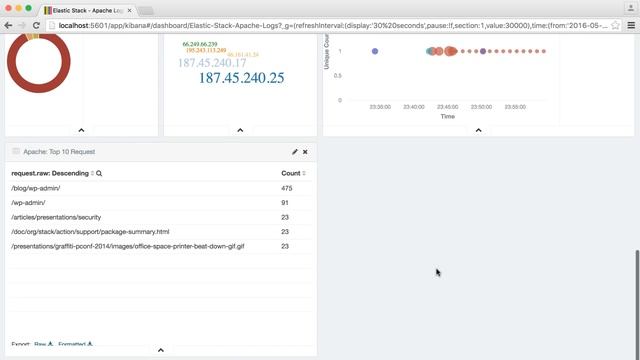The height and width of the screenshot is (360, 640).
Task: Click the browser address bar URL
Action: pos(333,25)
